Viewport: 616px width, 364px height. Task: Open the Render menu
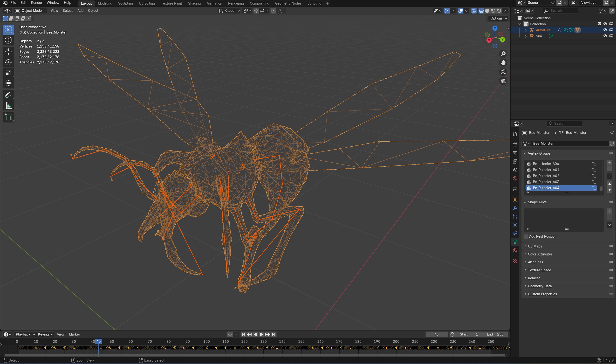[x=36, y=3]
